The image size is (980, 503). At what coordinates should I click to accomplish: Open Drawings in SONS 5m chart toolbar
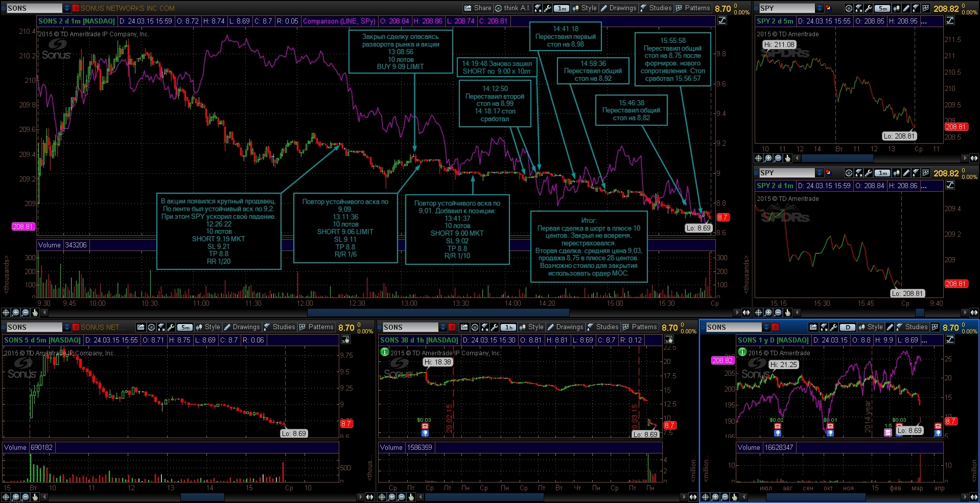click(x=242, y=327)
